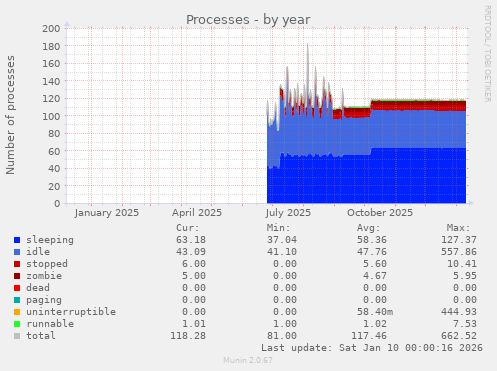
Task: Click sleeping average value 58.36
Action: point(372,240)
